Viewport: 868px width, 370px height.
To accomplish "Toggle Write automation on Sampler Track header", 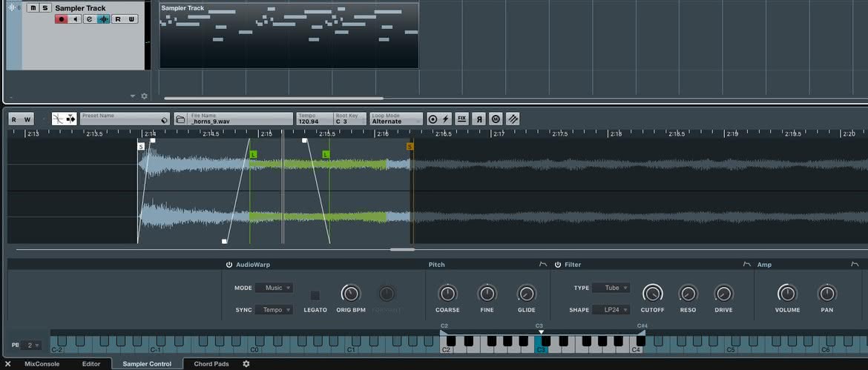I will [x=132, y=19].
